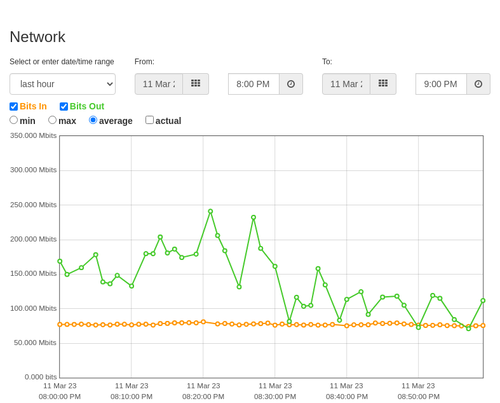Click the 'To:' label
Screen dimensions: 500x403
click(x=327, y=62)
